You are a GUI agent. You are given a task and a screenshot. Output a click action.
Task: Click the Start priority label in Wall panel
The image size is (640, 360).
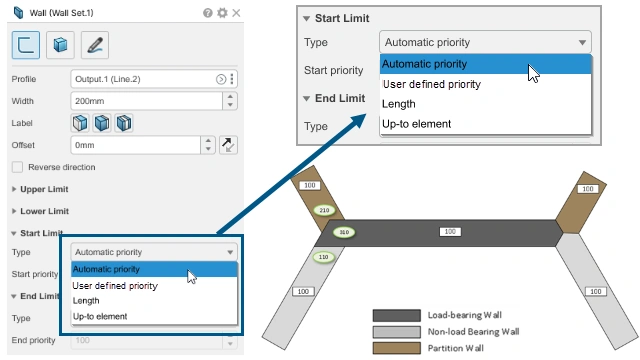(x=35, y=274)
